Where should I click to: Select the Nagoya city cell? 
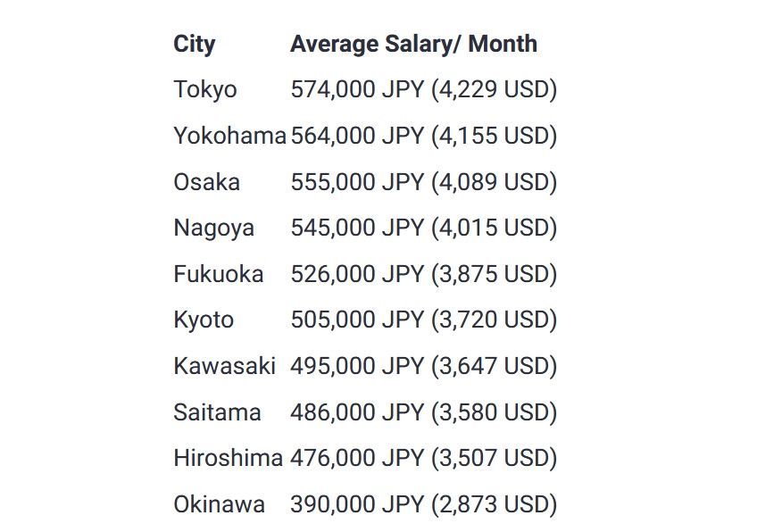[214, 229]
